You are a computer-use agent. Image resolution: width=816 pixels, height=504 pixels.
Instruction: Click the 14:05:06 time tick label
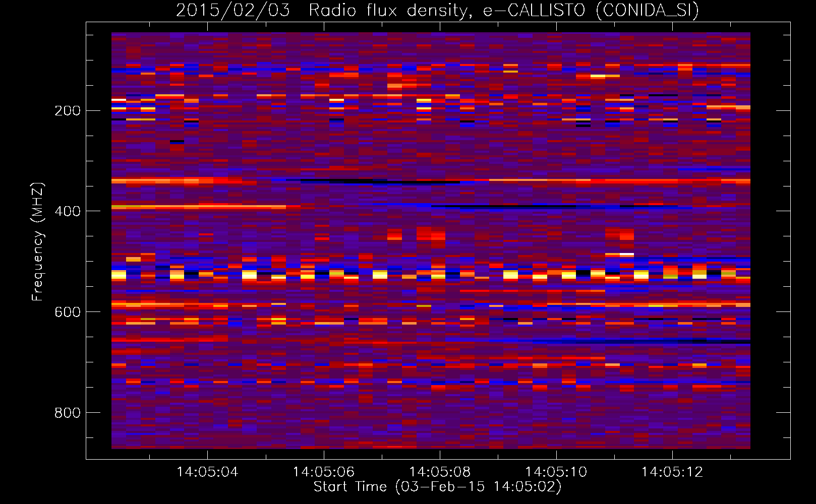click(x=324, y=472)
